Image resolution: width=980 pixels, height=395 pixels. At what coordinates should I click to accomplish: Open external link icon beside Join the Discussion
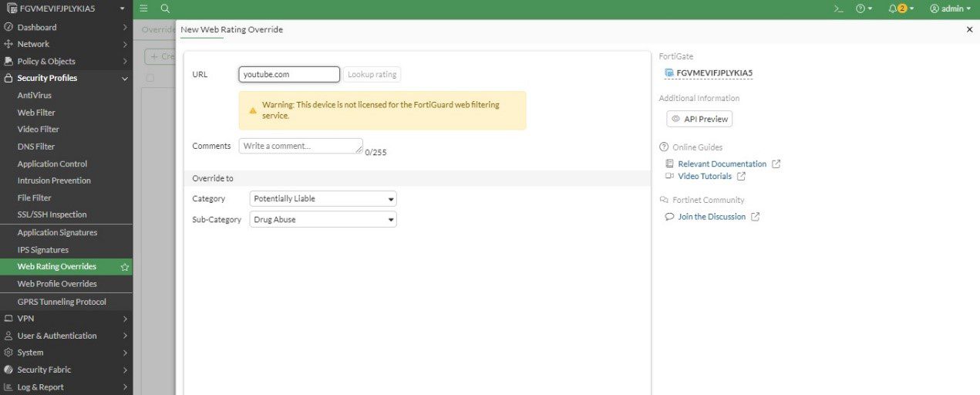point(755,217)
